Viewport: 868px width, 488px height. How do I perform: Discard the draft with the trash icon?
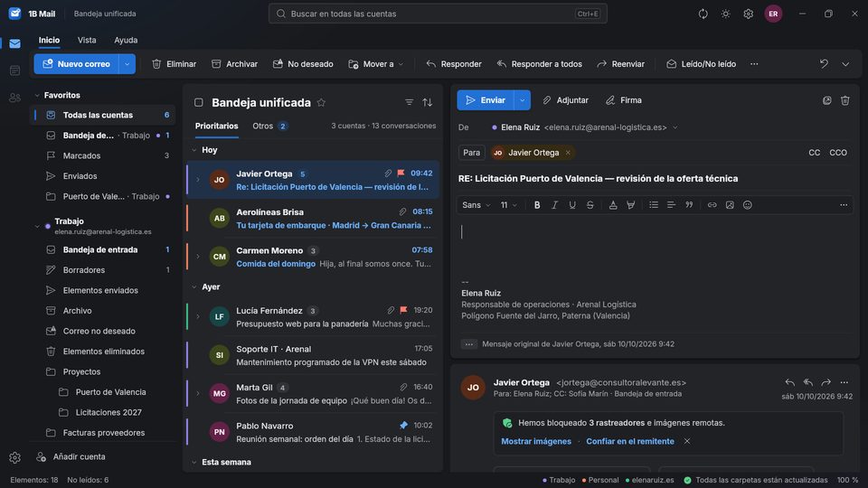844,100
